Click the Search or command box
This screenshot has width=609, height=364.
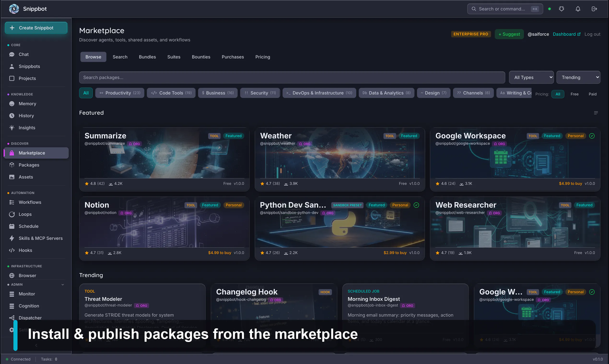pyautogui.click(x=505, y=9)
